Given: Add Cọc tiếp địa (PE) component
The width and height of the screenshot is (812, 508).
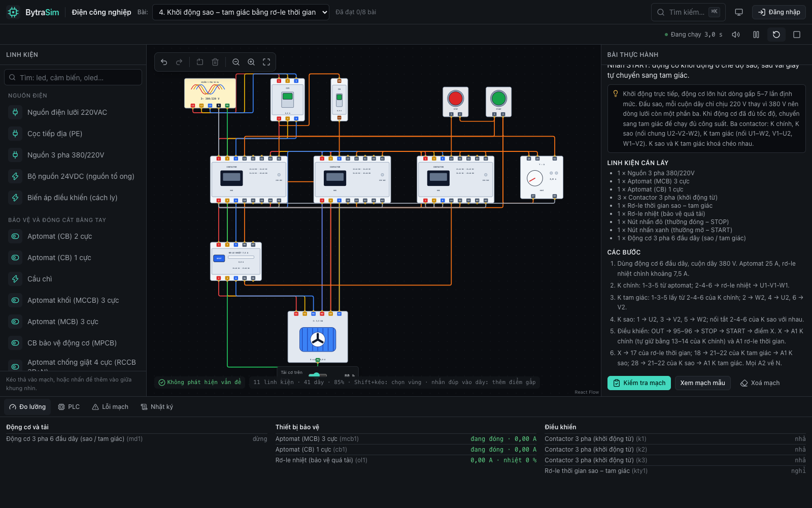Looking at the screenshot, I should 73,134.
